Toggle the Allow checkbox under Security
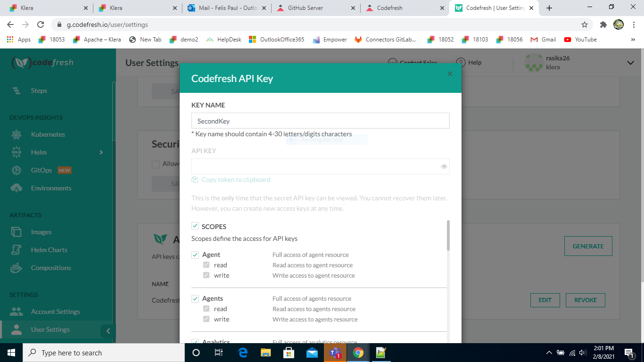644x362 pixels. pos(156,164)
